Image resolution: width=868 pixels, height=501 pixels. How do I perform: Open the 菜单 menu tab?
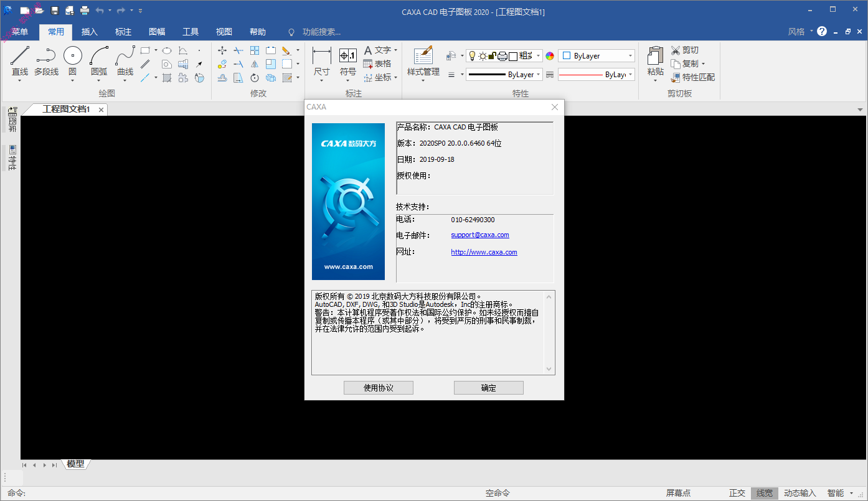pyautogui.click(x=19, y=32)
